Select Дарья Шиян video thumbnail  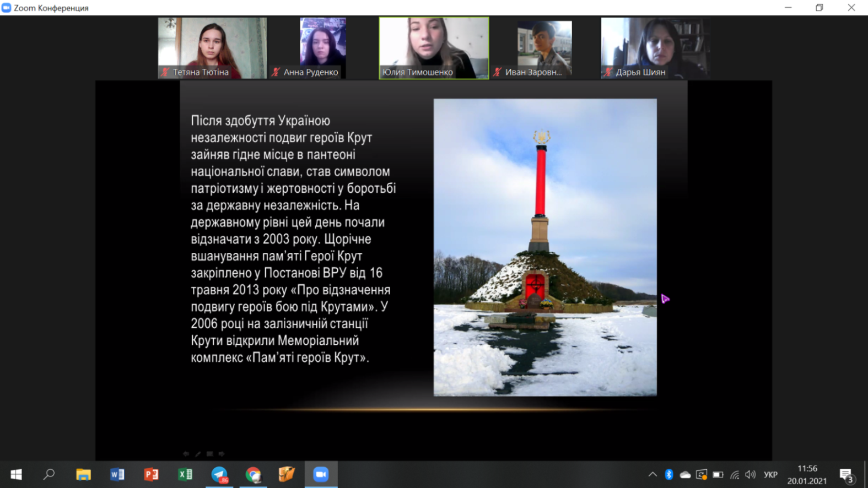(655, 48)
